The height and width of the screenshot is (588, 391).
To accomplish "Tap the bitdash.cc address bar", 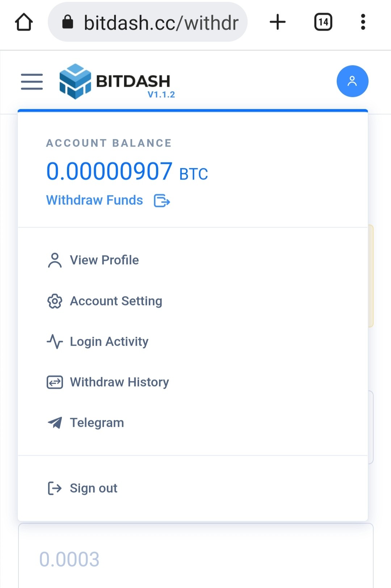I will (x=148, y=22).
